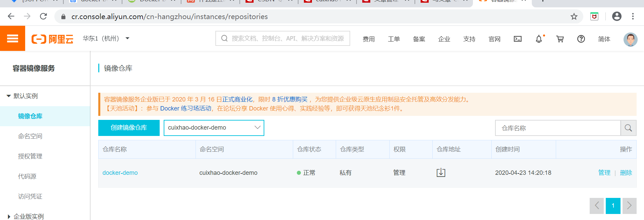Open the cuixhao-docker-demo namespace dropdown
Viewport: 644px width, 220px height.
(x=214, y=128)
